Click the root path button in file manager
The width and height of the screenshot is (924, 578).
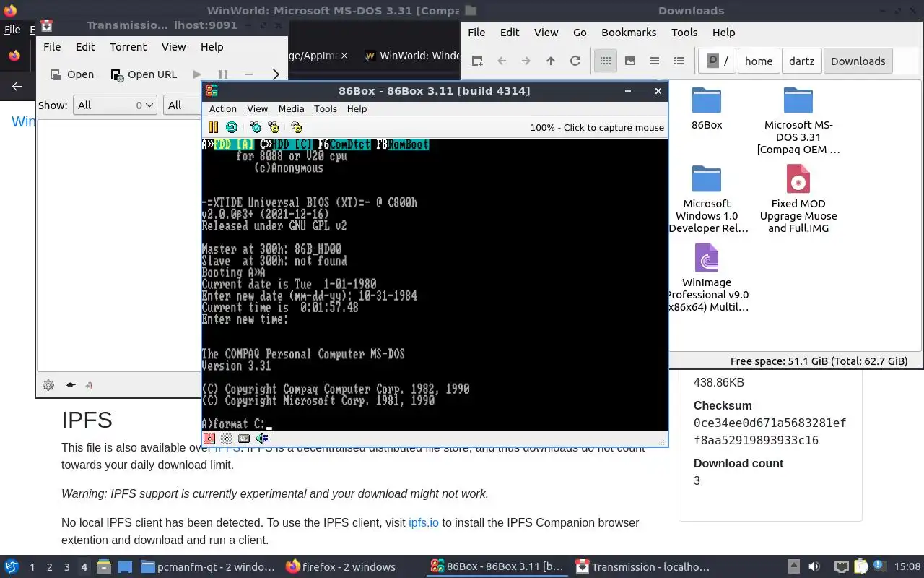point(718,61)
